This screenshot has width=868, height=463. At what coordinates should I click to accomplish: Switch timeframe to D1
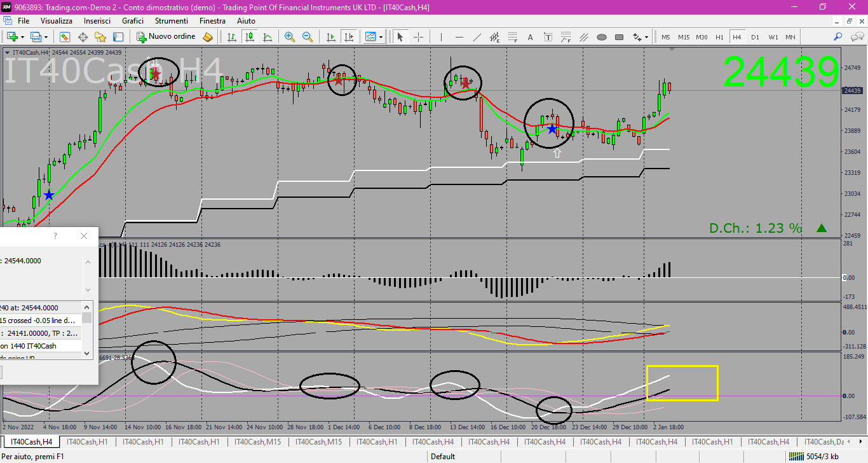(x=755, y=37)
